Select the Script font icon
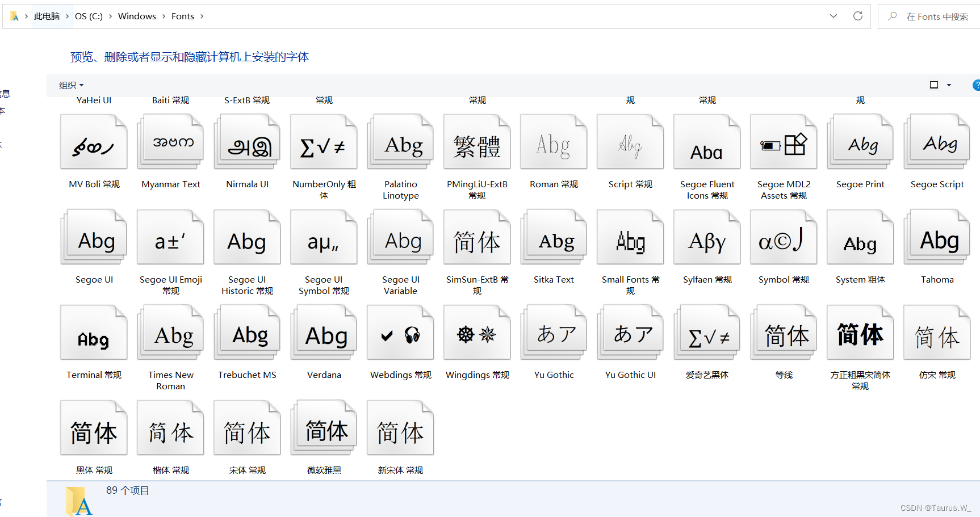This screenshot has height=517, width=980. click(x=630, y=142)
